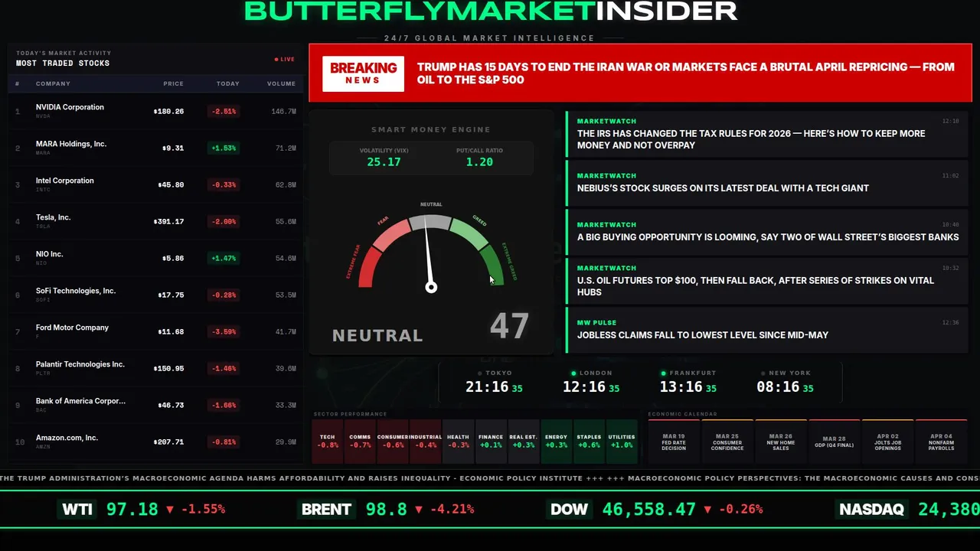Click the NASDAQ ticker label
This screenshot has height=551, width=980.
[872, 509]
